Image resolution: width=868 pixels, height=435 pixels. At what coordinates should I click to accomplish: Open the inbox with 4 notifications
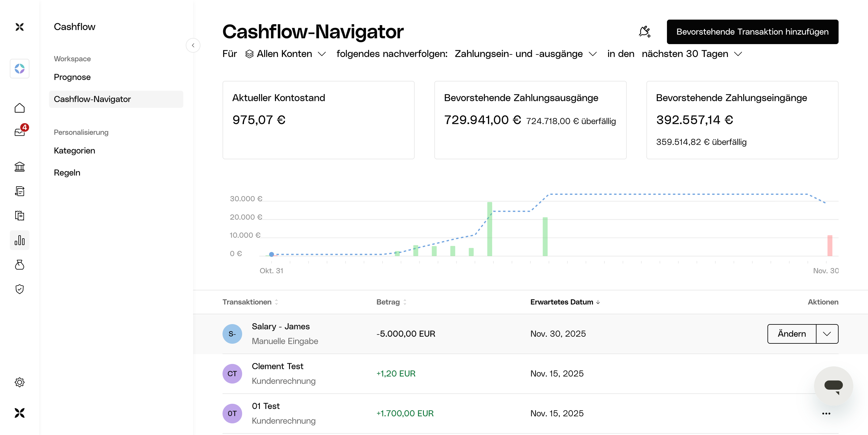20,132
